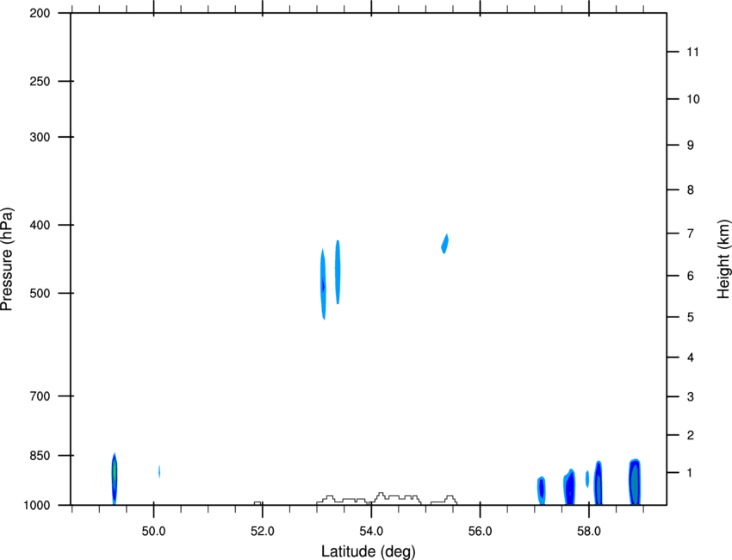Click the 56.0 latitude tick label
The height and width of the screenshot is (560, 732).
point(480,532)
